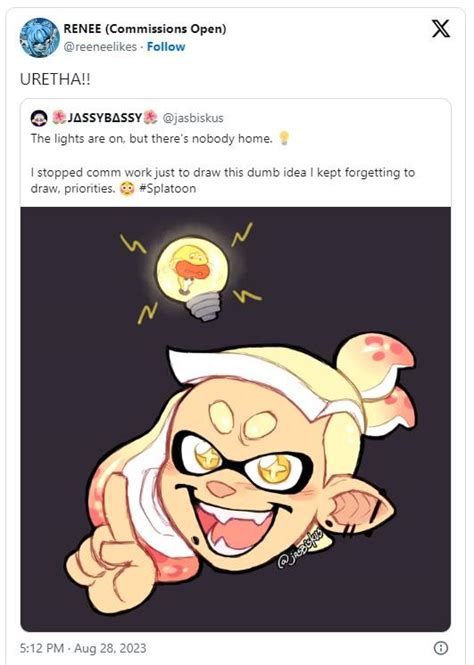Open the X logo icon
The width and height of the screenshot is (474, 665).
coord(441,29)
